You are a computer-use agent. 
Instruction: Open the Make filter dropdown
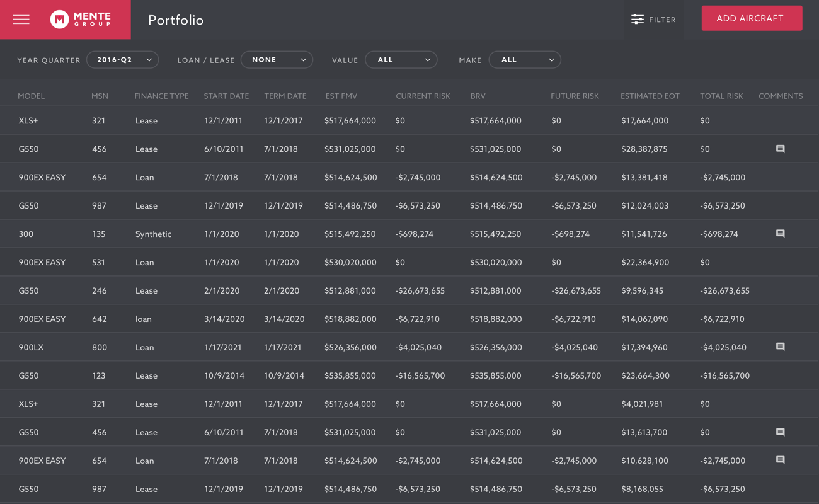point(525,60)
